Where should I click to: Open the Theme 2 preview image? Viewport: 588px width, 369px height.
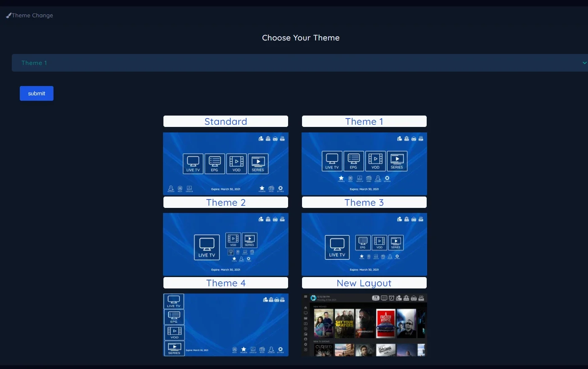tap(226, 244)
